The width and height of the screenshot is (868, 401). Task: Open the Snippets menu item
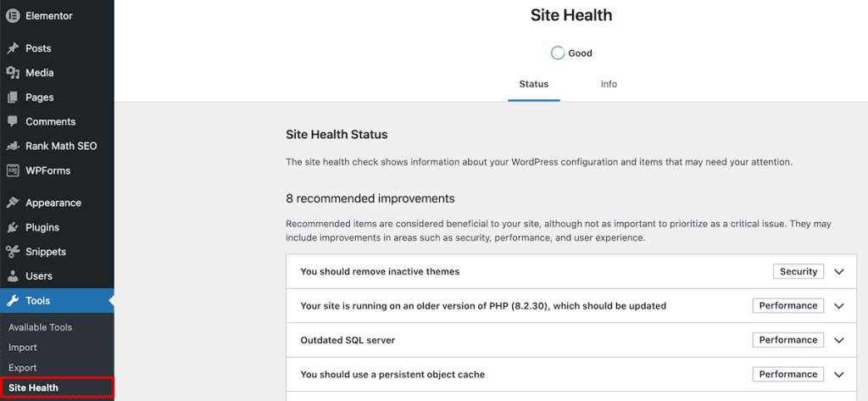pos(57,252)
